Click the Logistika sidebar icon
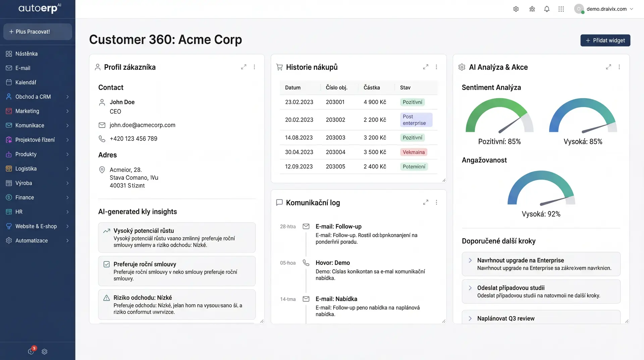644x360 pixels. click(x=9, y=169)
